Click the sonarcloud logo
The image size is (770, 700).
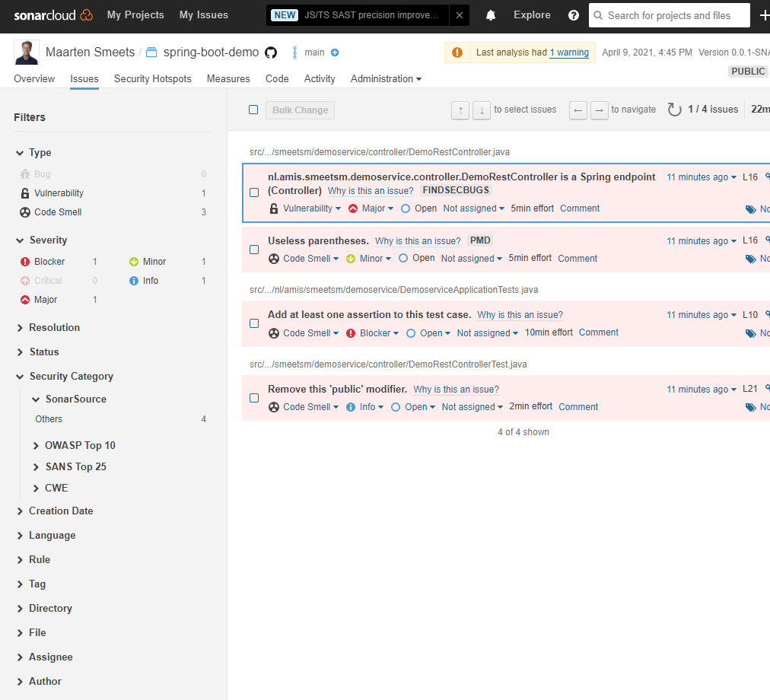click(x=53, y=15)
